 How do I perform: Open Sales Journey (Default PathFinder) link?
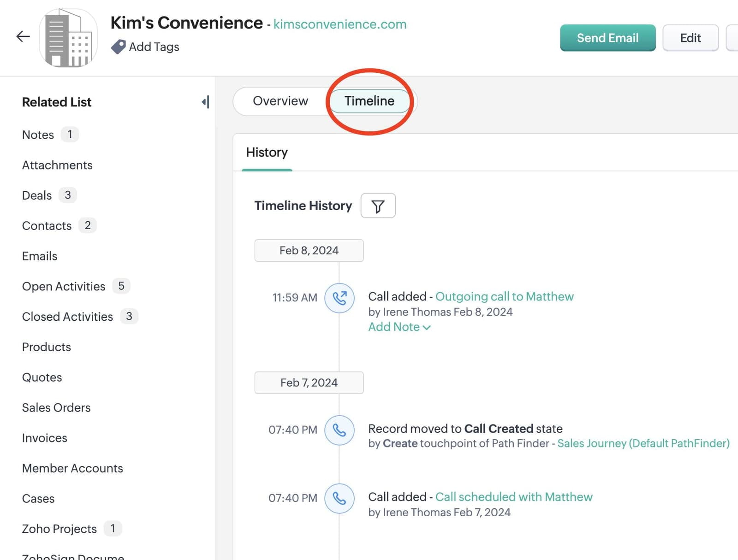(x=643, y=443)
